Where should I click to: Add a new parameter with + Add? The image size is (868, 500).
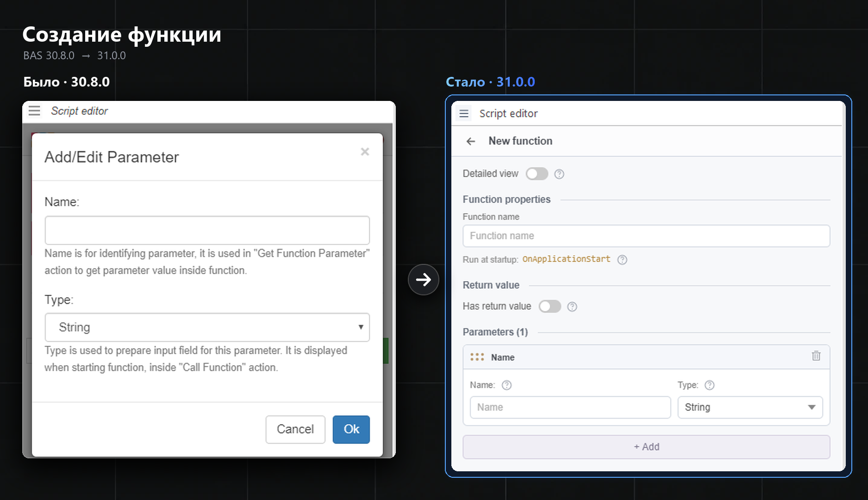[x=646, y=447]
